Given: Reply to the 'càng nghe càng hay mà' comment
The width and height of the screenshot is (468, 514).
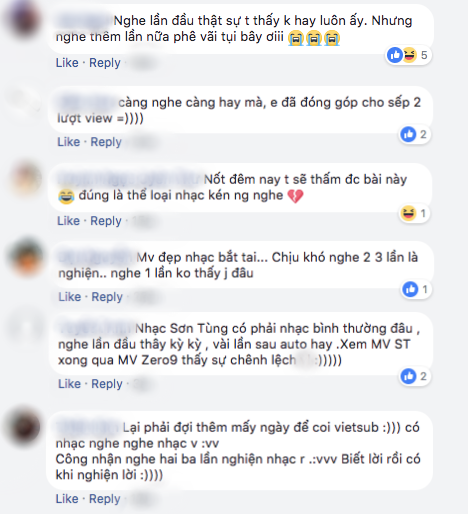Looking at the screenshot, I should (x=106, y=142).
